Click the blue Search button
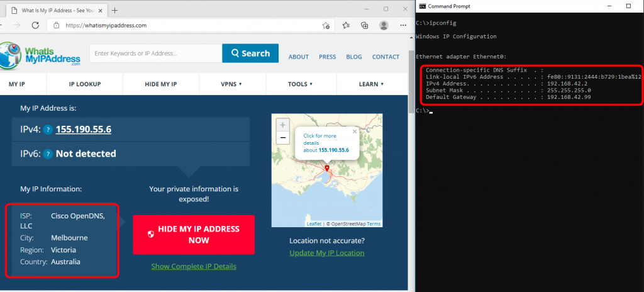Screen dimensions: 644x292 click(x=250, y=53)
